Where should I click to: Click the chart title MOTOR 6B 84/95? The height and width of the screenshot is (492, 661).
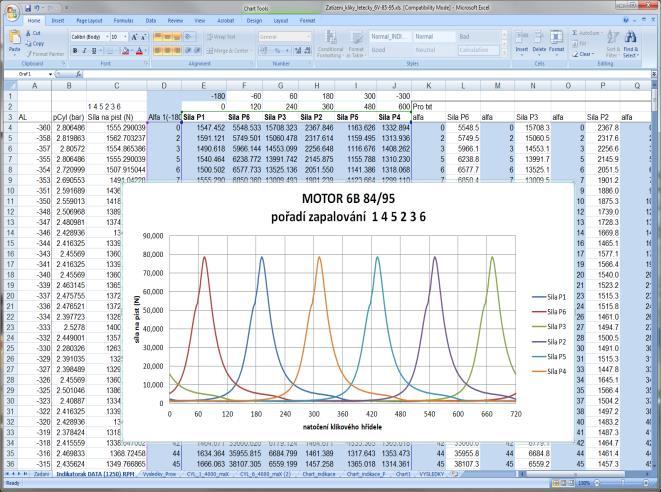[x=348, y=198]
